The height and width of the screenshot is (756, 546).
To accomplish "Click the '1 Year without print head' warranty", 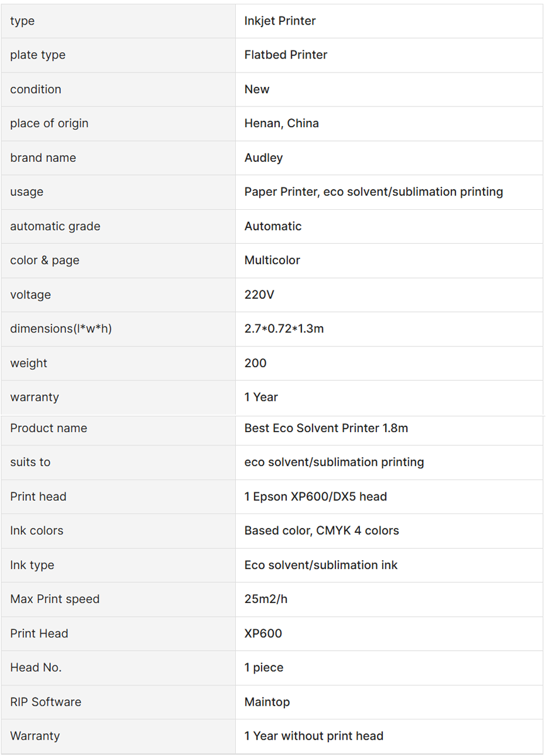I will (314, 736).
